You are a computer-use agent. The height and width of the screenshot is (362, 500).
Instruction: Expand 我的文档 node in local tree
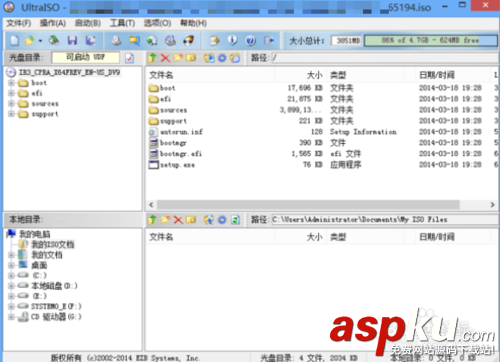coord(11,255)
